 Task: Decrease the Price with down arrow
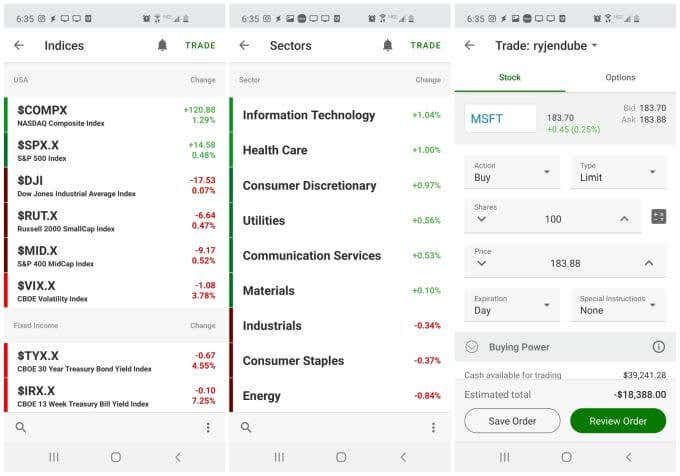pyautogui.click(x=482, y=263)
